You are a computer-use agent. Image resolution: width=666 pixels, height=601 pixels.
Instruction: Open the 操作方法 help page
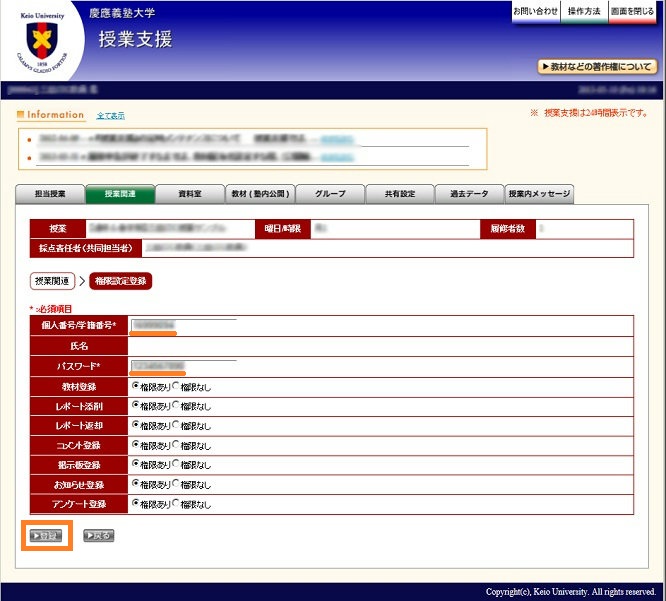pos(584,11)
